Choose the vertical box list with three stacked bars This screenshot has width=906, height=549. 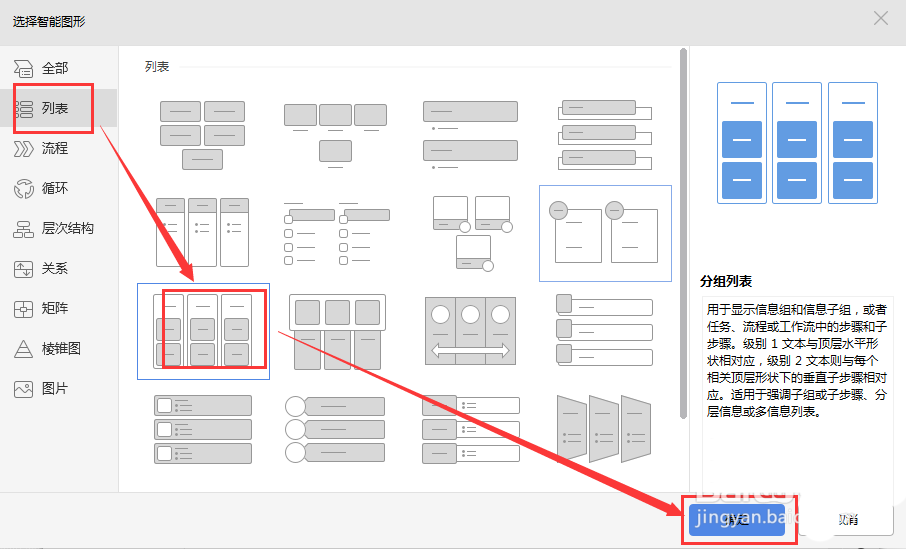[x=605, y=135]
